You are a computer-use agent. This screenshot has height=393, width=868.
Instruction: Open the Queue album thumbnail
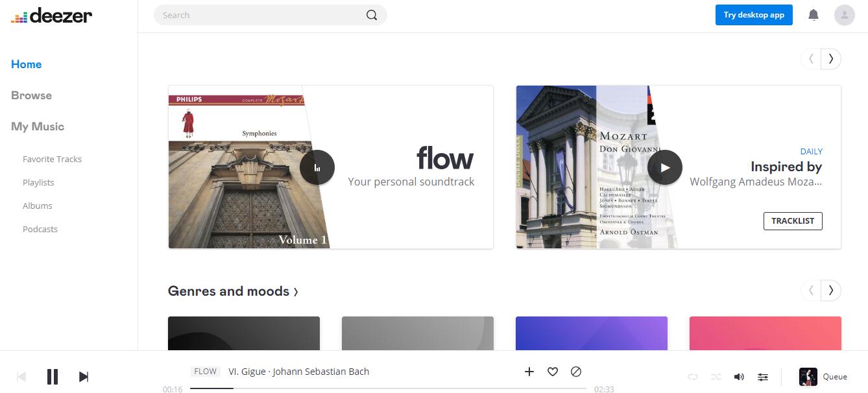click(x=808, y=377)
